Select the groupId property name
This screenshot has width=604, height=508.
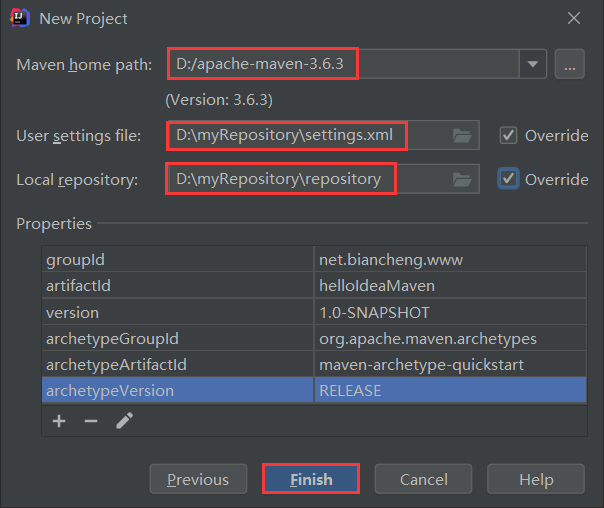click(x=178, y=260)
